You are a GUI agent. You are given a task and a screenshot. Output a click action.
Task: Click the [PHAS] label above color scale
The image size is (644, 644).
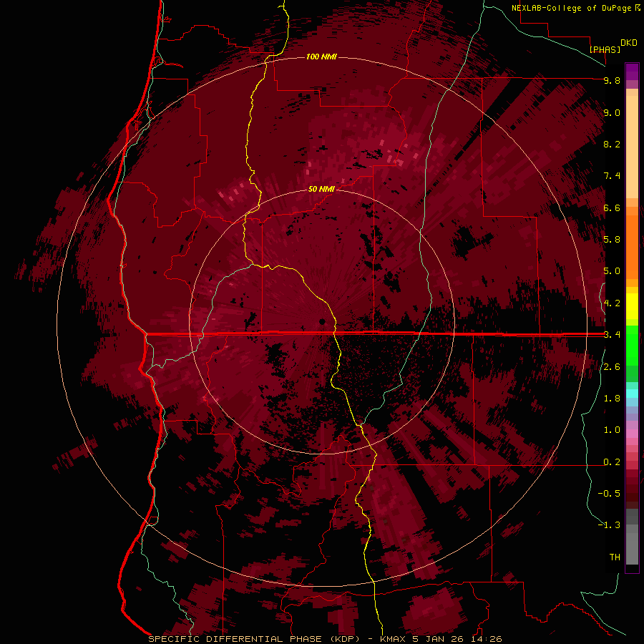point(605,49)
